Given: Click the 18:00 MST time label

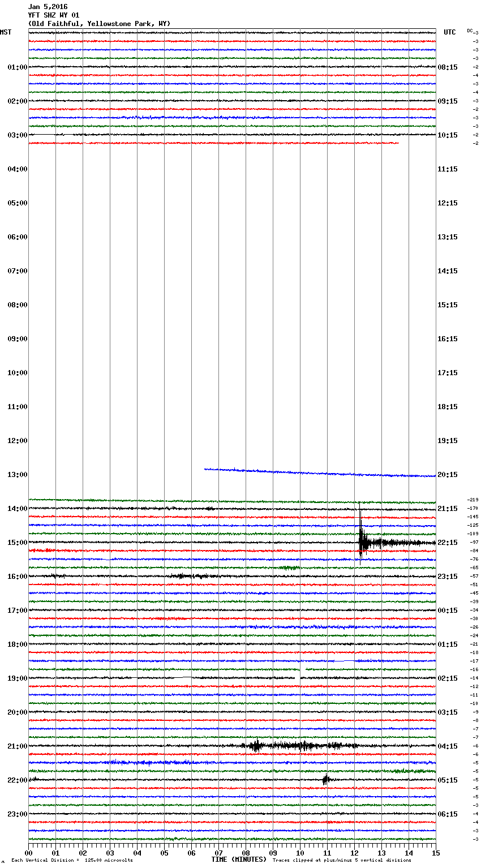Looking at the screenshot, I should pyautogui.click(x=18, y=644).
